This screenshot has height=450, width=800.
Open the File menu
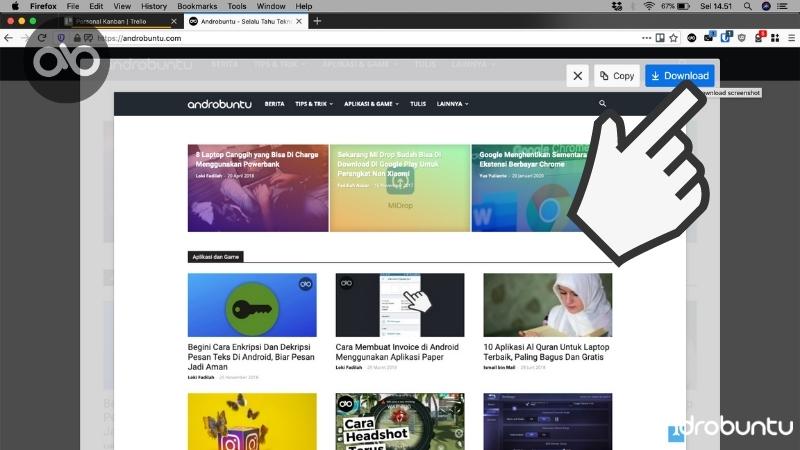[73, 6]
